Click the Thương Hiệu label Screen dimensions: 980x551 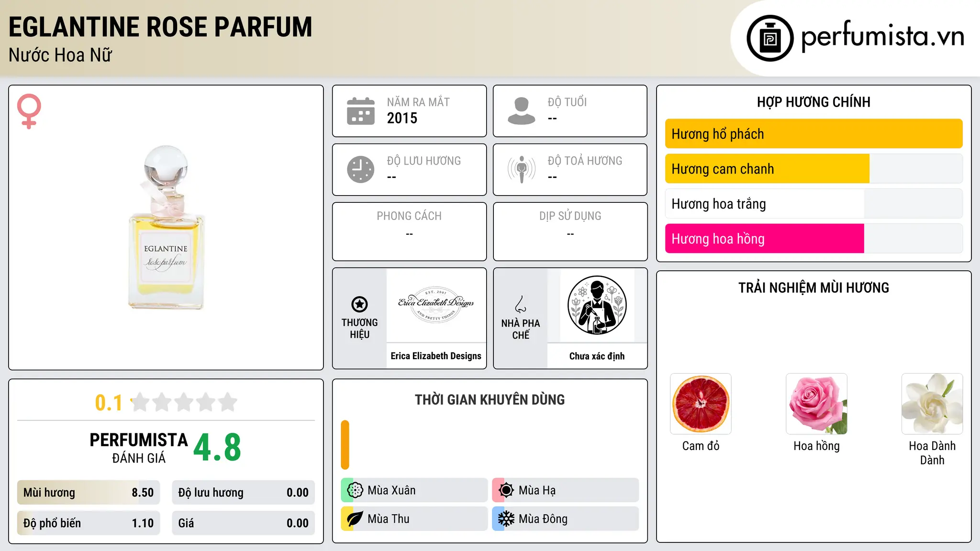359,329
